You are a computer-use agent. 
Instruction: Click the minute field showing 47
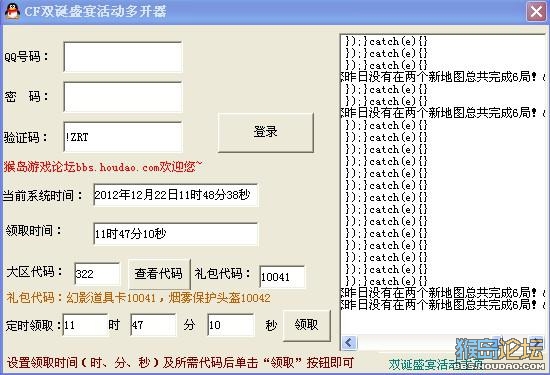coord(153,325)
